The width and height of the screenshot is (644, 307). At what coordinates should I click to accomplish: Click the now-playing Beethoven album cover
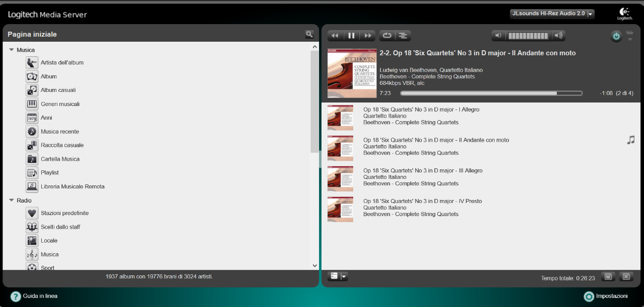[352, 73]
